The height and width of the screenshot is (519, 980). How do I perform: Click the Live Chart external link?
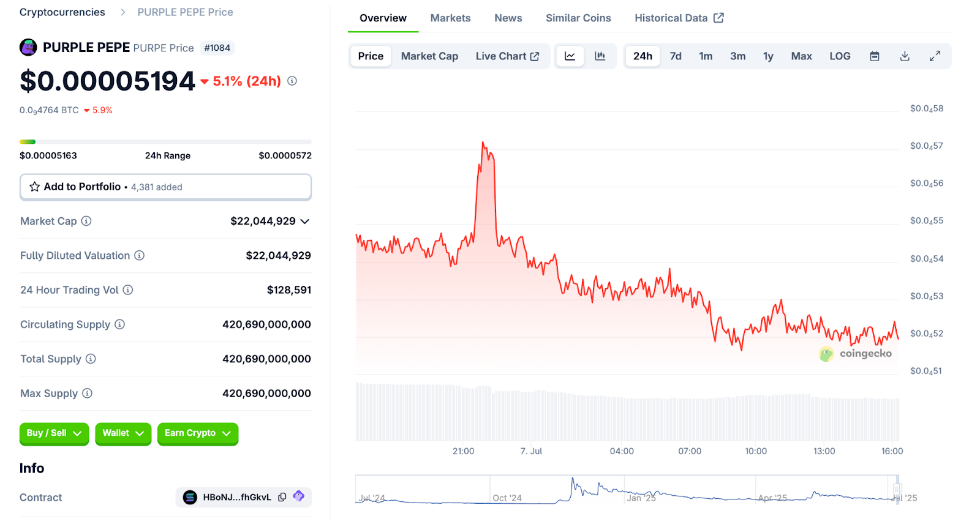coord(507,56)
